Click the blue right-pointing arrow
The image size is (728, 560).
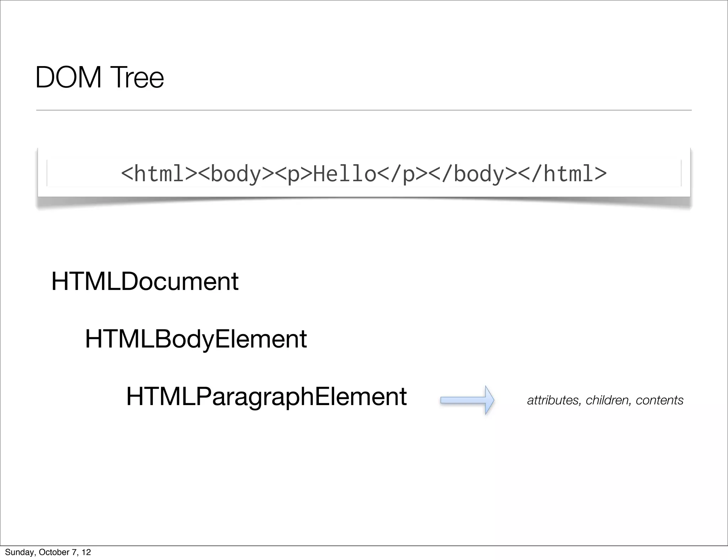tap(467, 400)
